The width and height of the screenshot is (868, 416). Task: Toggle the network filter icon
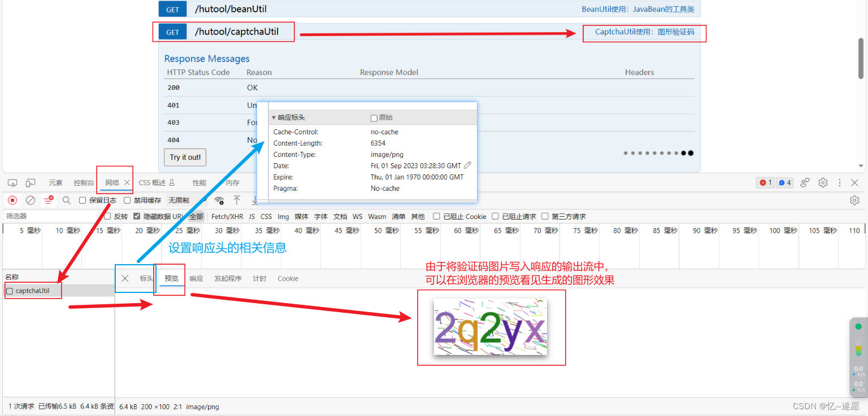click(x=49, y=200)
